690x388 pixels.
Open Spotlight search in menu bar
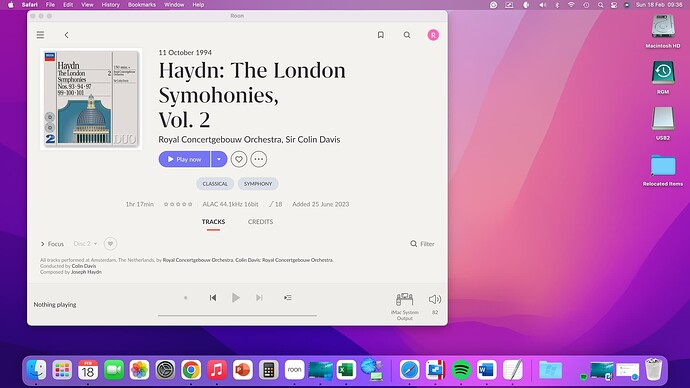click(x=600, y=5)
